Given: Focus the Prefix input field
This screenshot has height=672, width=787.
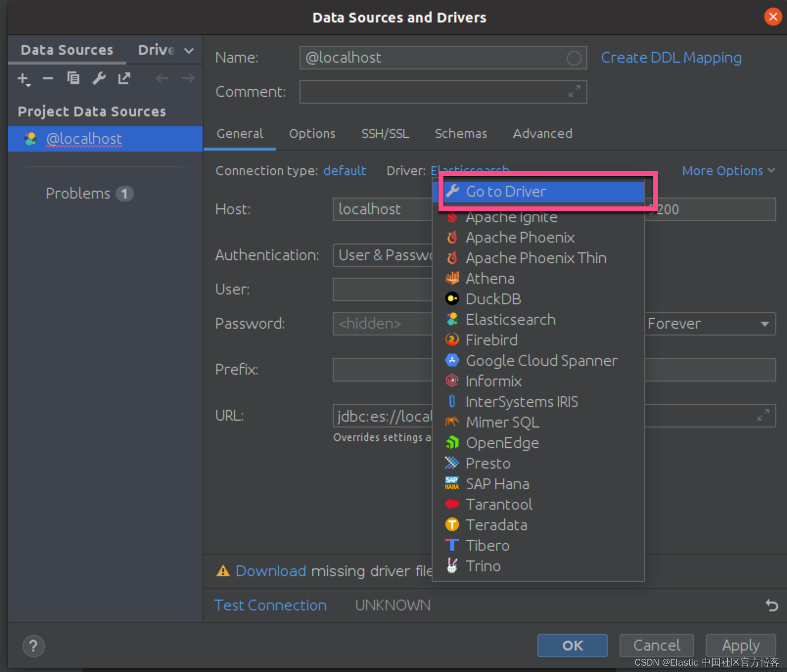Looking at the screenshot, I should coord(383,370).
